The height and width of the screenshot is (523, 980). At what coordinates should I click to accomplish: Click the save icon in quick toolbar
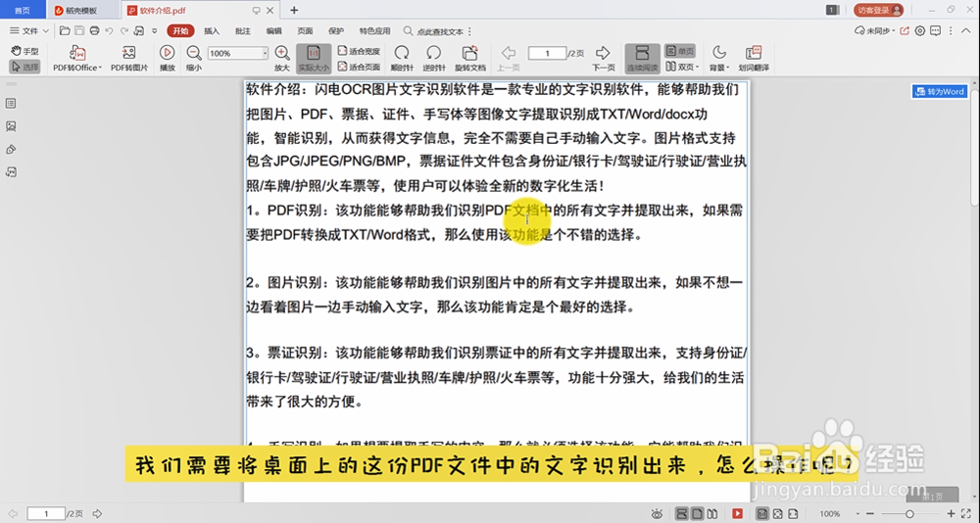79,30
